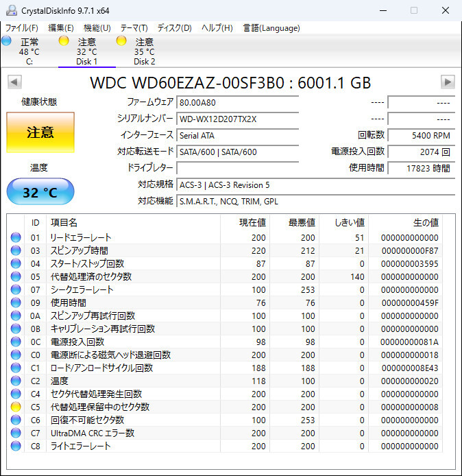Open the テーマ(T) menu

[134, 28]
